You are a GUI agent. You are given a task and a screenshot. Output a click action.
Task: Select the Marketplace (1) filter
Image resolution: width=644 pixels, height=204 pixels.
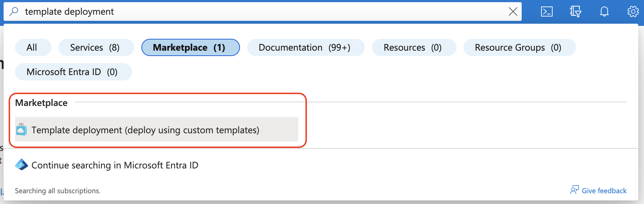190,47
